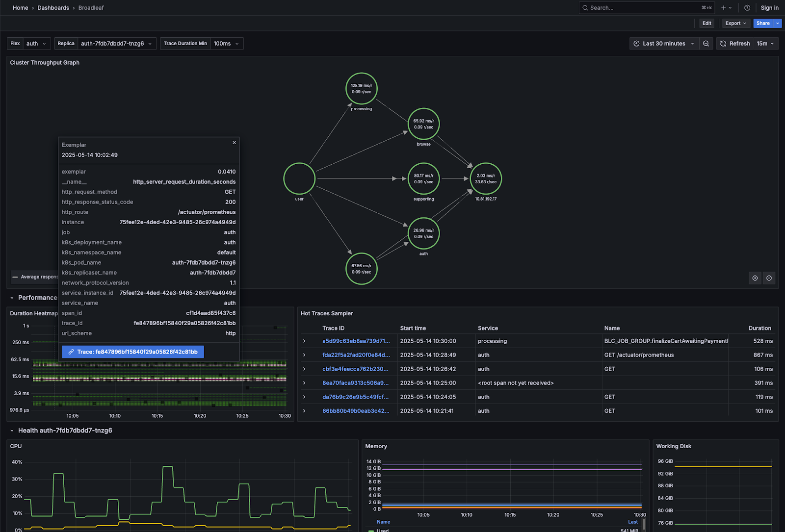Zoom in on the Cluster Throughput Graph
Screen dimensions: 785x532
coord(755,278)
